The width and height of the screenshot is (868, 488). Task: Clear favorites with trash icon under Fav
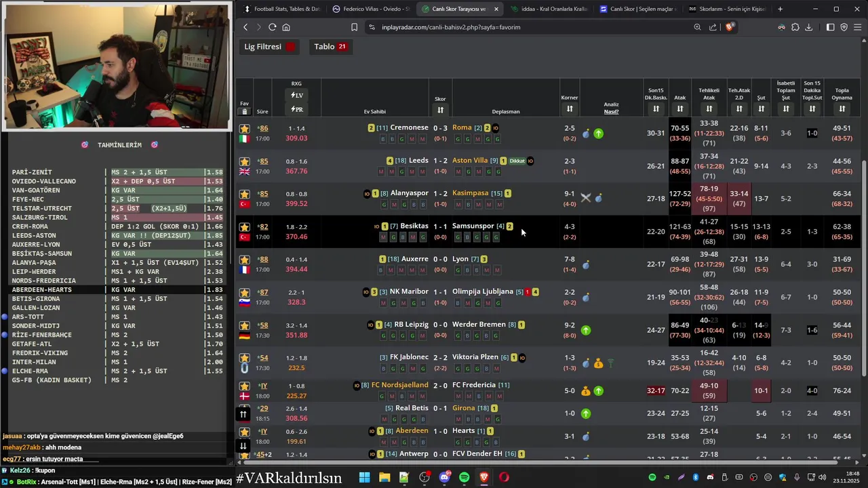[245, 112]
